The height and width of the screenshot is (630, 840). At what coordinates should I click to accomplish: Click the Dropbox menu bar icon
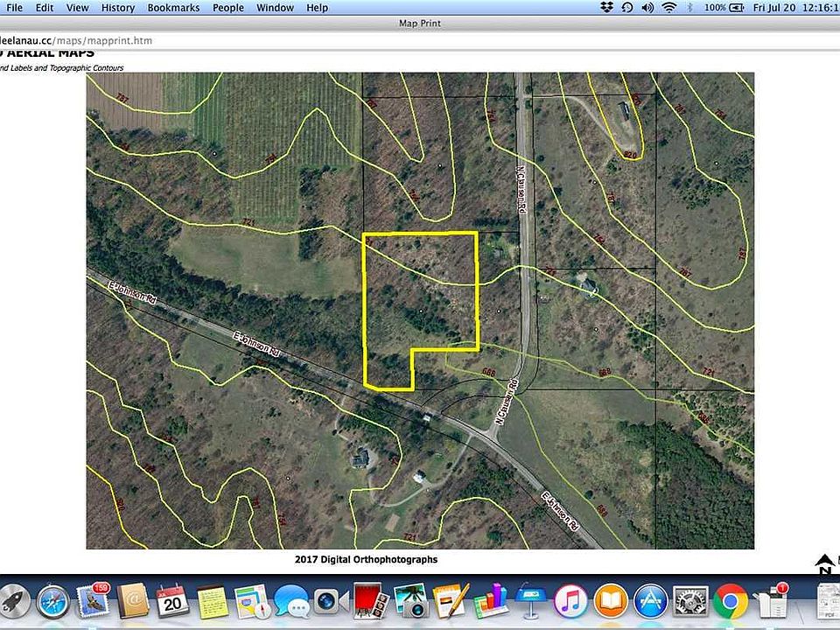tap(606, 8)
